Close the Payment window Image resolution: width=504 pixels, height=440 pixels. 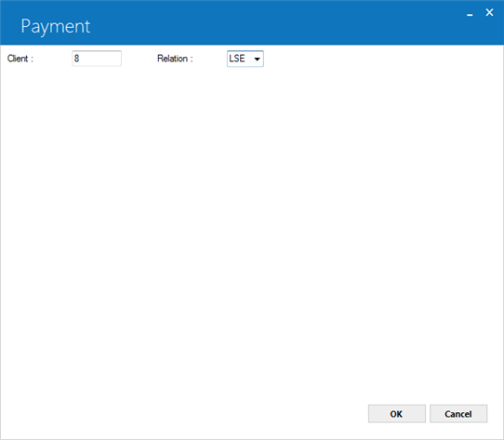point(489,12)
